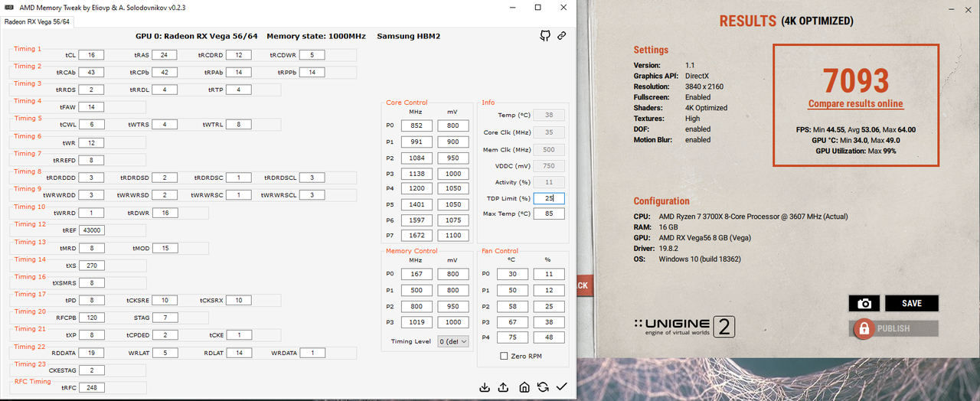
Task: Click SAVE button in Unigine results
Action: tap(912, 303)
